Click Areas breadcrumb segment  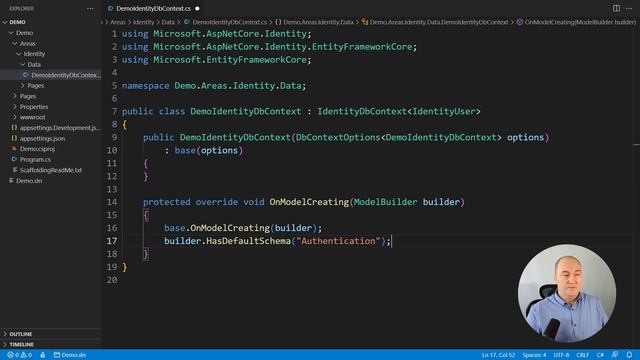pos(118,22)
